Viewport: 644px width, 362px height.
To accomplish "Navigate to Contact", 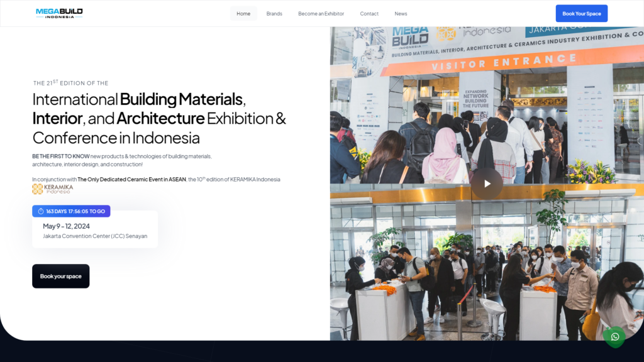I will 369,14.
